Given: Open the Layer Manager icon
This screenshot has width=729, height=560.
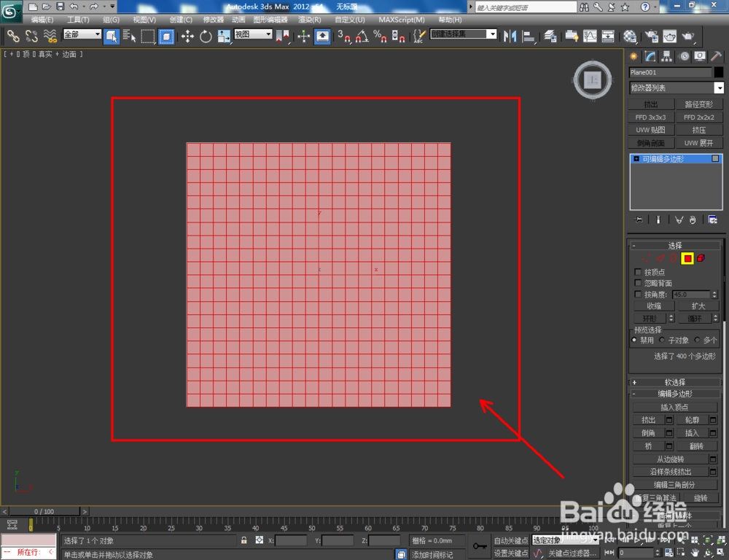Looking at the screenshot, I should [550, 36].
